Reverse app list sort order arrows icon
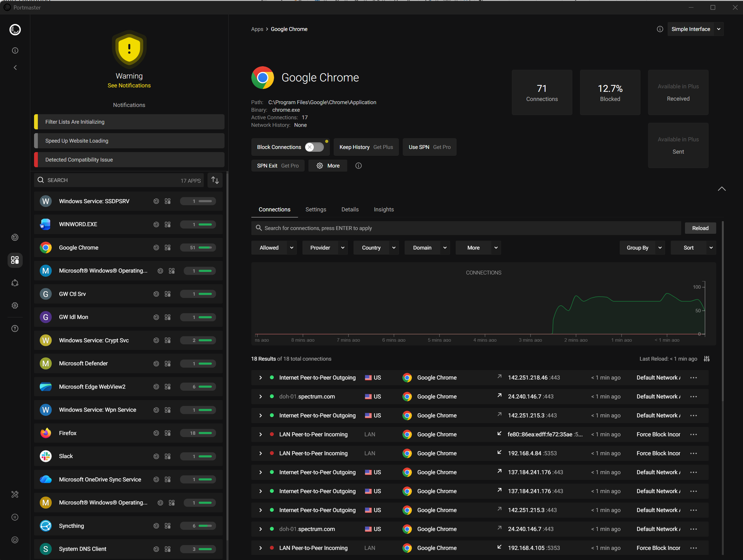Image resolution: width=743 pixels, height=560 pixels. (x=215, y=180)
